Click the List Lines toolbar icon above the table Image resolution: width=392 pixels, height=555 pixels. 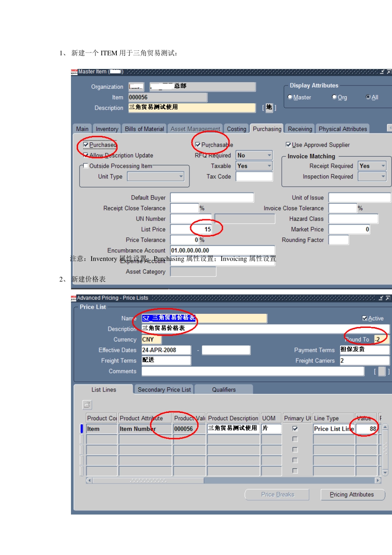(x=87, y=405)
